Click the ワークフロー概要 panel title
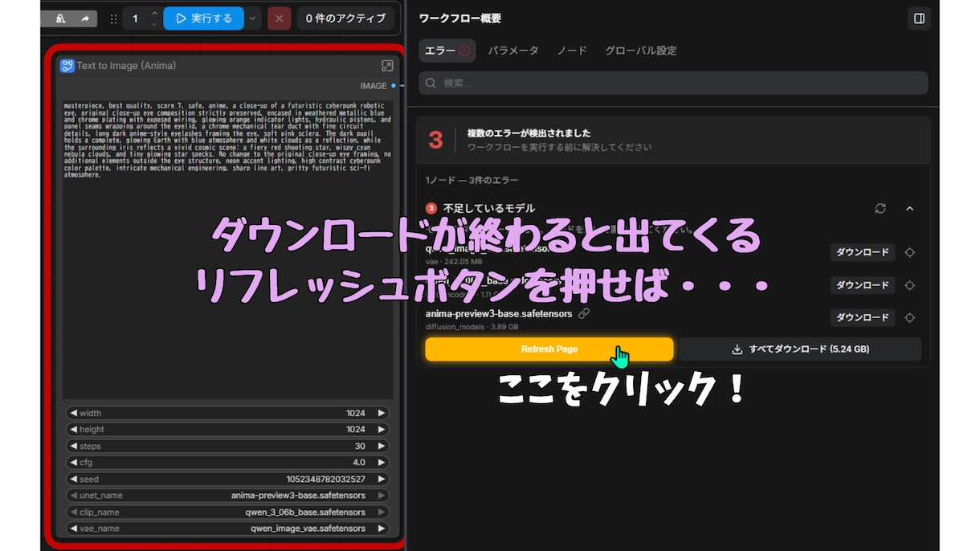This screenshot has width=980, height=551. 460,18
